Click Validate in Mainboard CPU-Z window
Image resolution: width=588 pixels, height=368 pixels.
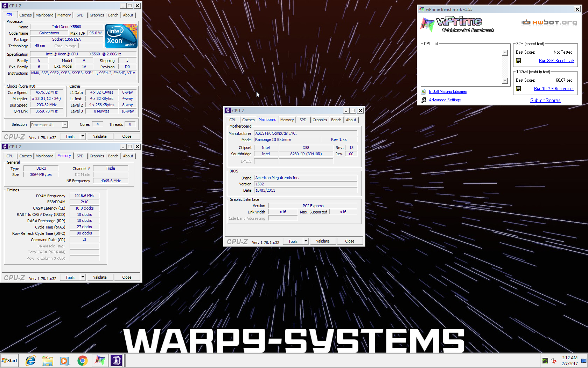click(x=323, y=241)
